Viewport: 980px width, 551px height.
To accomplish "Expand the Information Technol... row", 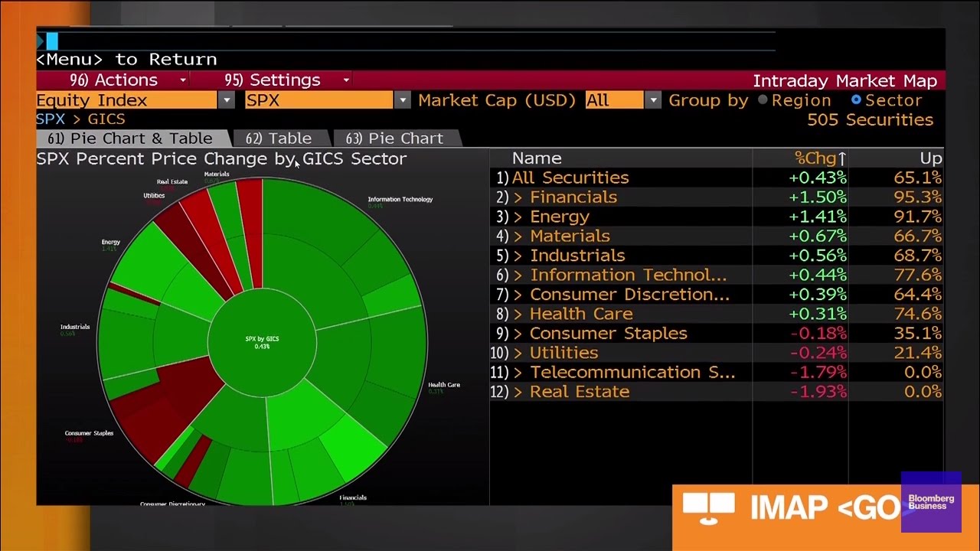I will coord(518,275).
